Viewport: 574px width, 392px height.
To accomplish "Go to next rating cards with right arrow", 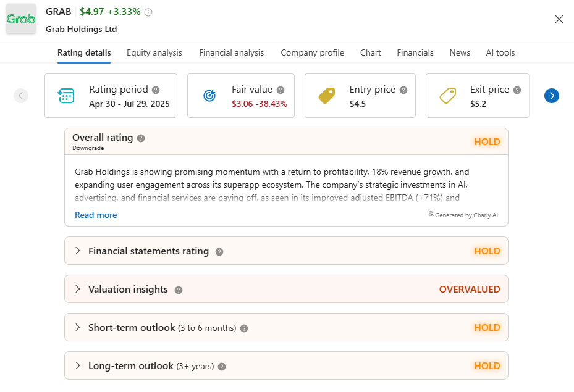I will (552, 96).
